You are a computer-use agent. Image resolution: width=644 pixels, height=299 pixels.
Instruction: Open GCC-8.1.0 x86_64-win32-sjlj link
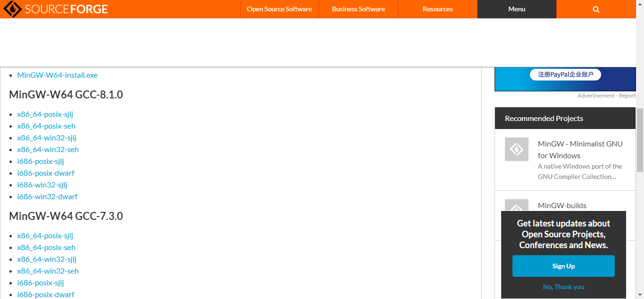(x=47, y=137)
